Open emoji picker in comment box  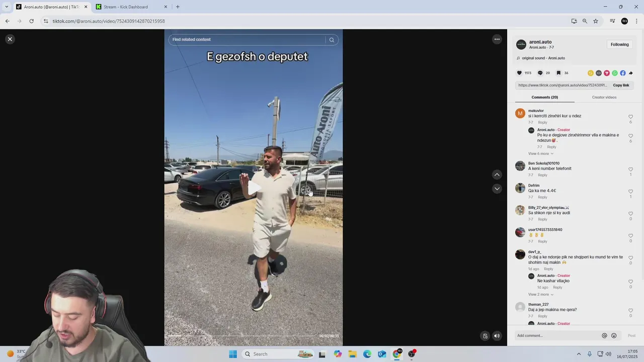[614, 335]
